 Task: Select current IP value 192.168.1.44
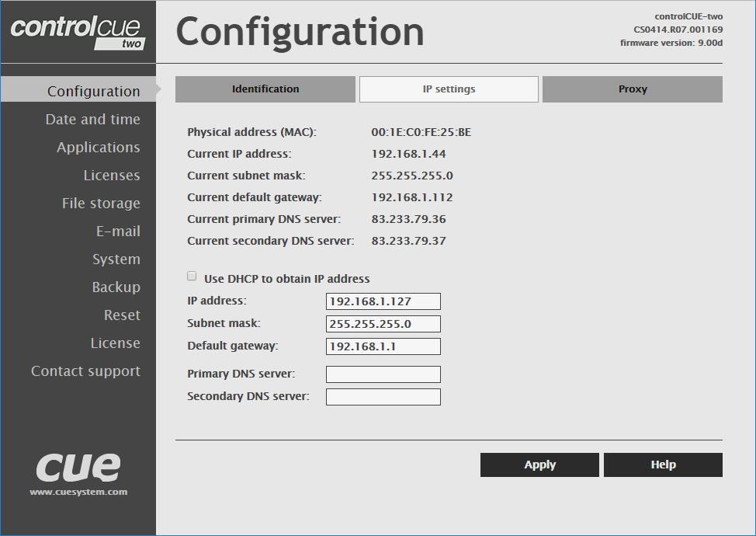pos(408,154)
